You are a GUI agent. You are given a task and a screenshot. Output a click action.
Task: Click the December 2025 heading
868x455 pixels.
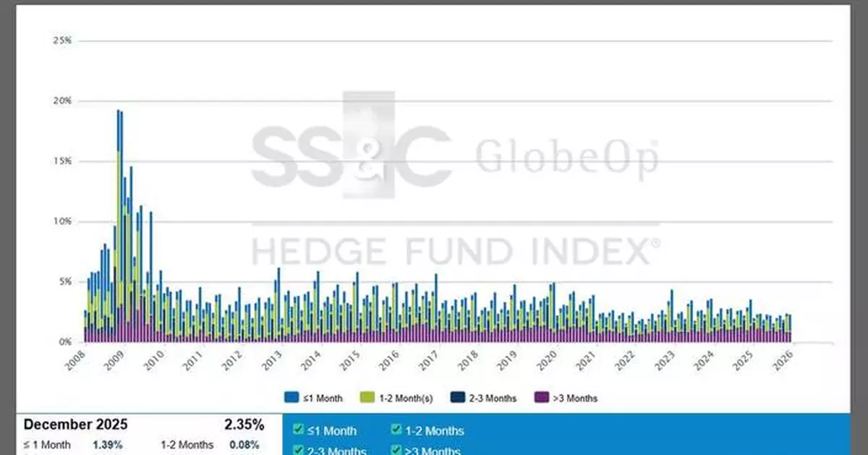tap(75, 424)
